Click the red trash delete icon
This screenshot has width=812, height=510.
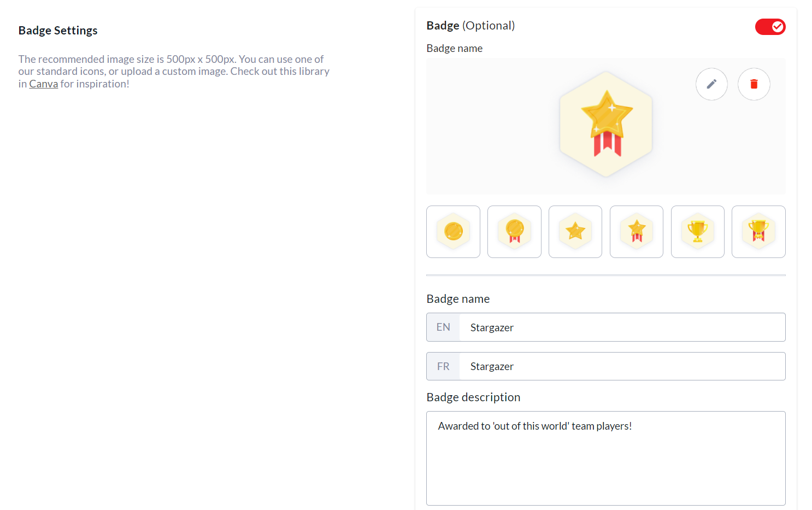tap(754, 84)
